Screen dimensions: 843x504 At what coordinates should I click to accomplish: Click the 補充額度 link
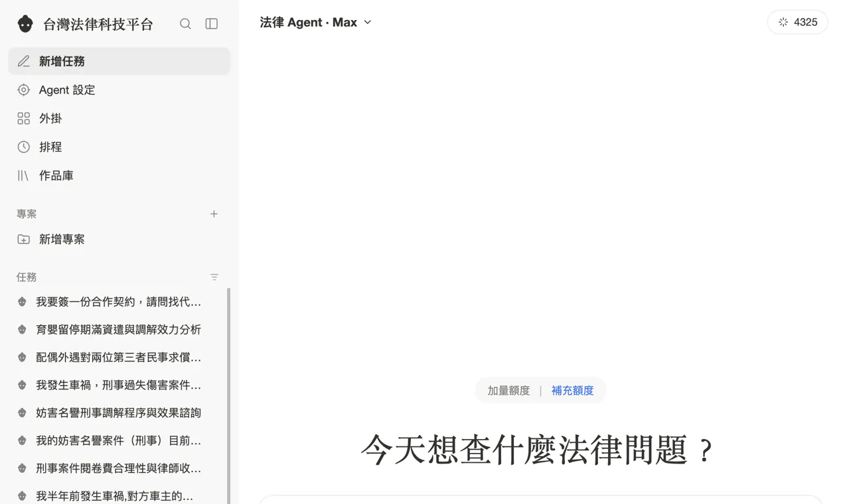(572, 391)
